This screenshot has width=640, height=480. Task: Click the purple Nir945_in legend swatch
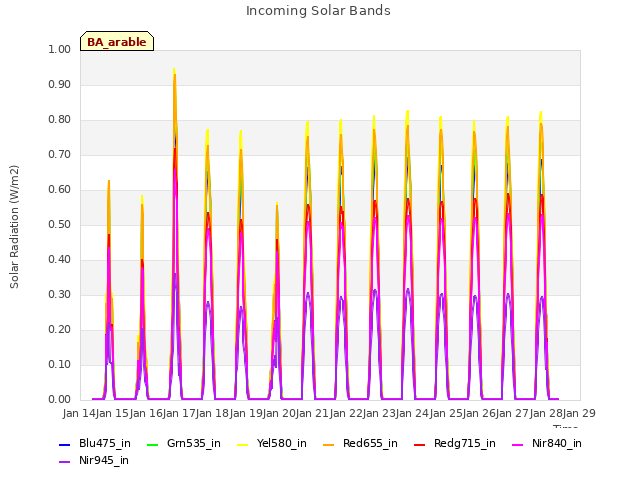click(x=64, y=462)
